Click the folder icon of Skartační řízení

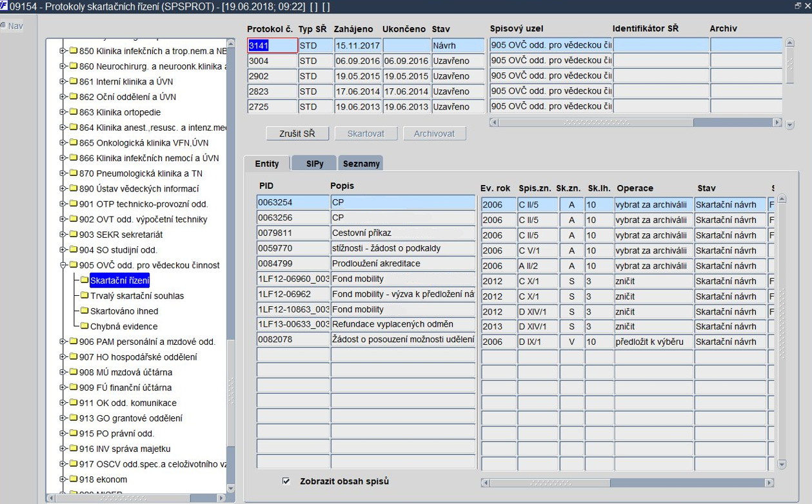(x=84, y=280)
